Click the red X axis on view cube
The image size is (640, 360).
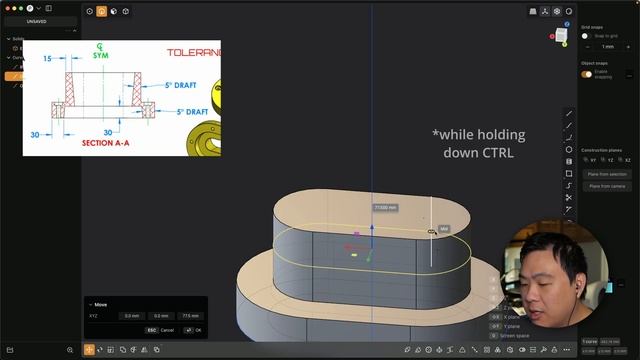click(x=552, y=36)
